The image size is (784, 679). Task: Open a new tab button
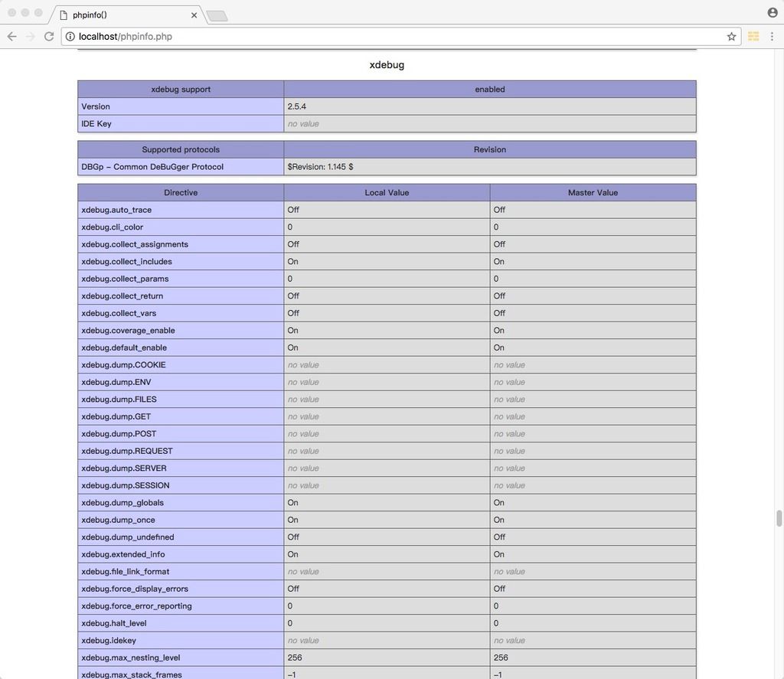tap(217, 16)
